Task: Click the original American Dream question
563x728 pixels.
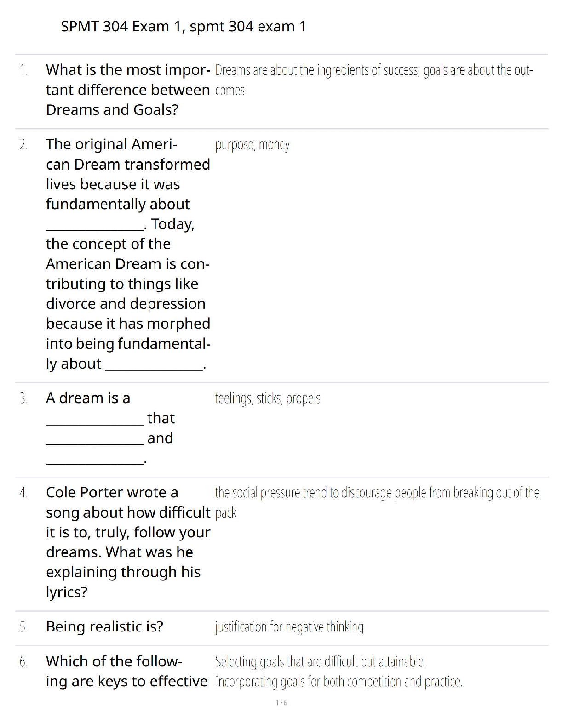Action: coord(128,254)
